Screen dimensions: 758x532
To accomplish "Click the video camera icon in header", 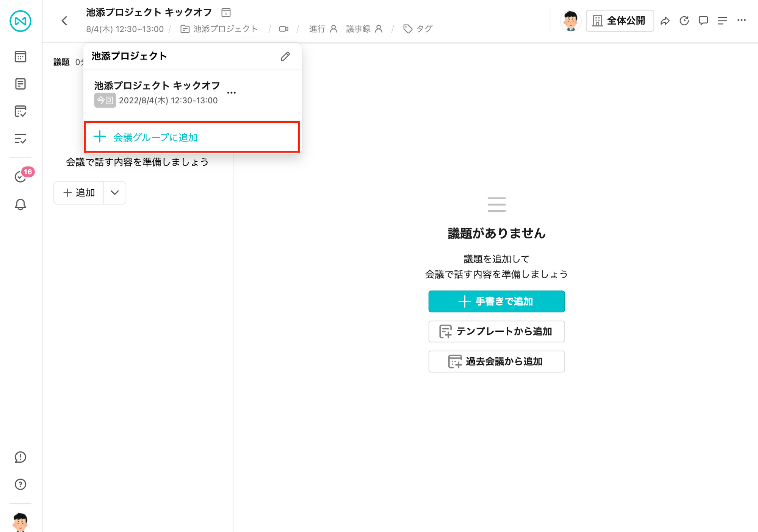I will coord(283,29).
